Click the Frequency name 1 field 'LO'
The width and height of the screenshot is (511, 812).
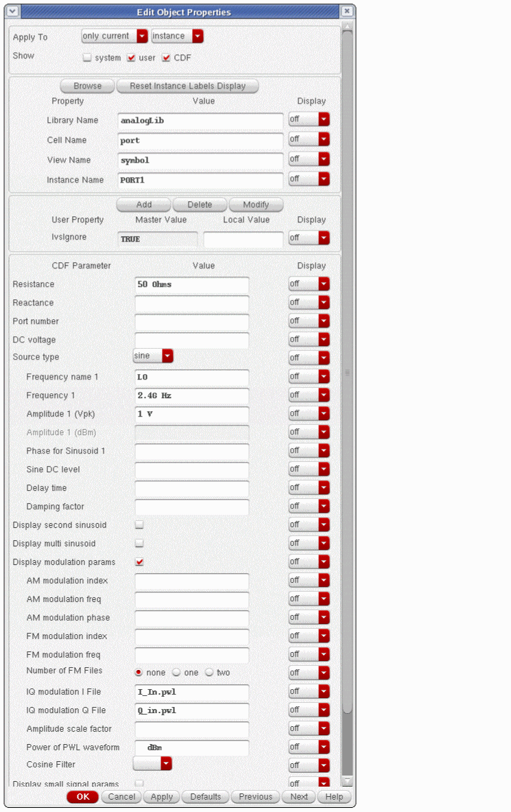[191, 377]
